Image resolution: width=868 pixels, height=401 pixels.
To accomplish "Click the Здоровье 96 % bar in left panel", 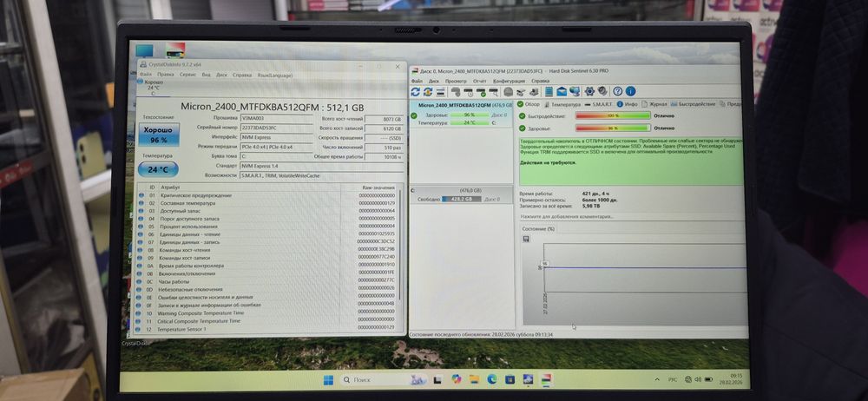I will [x=470, y=115].
